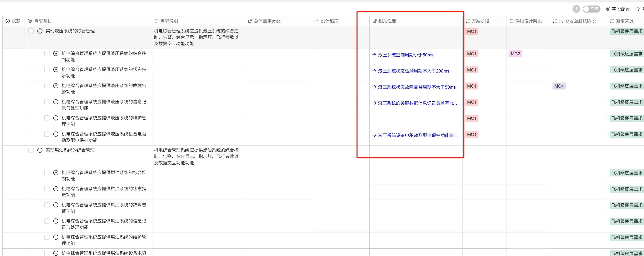This screenshot has width=644, height=256.
Task: Click the text icon beside 需求说明 header
Action: pos(156,21)
